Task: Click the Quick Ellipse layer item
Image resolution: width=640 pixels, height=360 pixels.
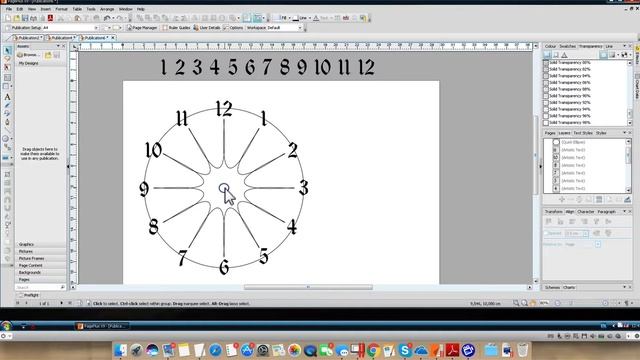Action: tap(572, 142)
